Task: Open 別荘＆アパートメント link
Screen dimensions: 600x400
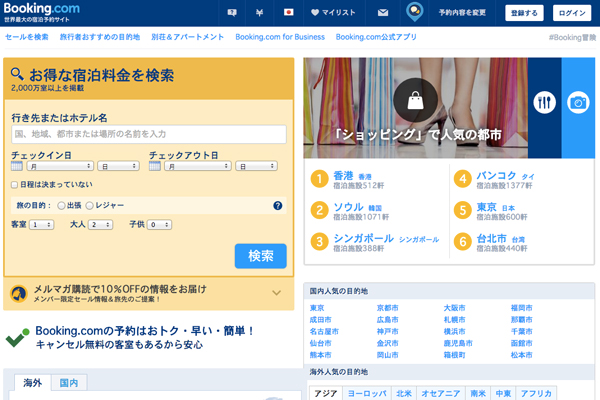Action: pyautogui.click(x=188, y=37)
